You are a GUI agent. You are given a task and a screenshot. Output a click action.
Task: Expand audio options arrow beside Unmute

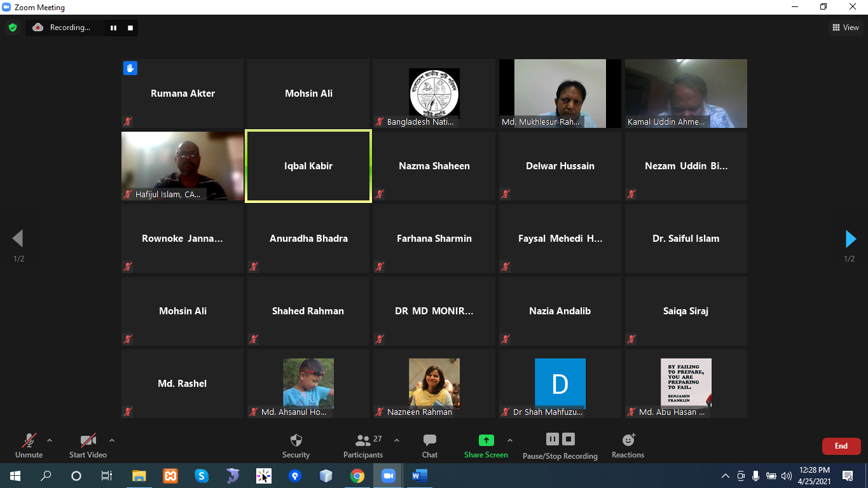click(x=50, y=440)
